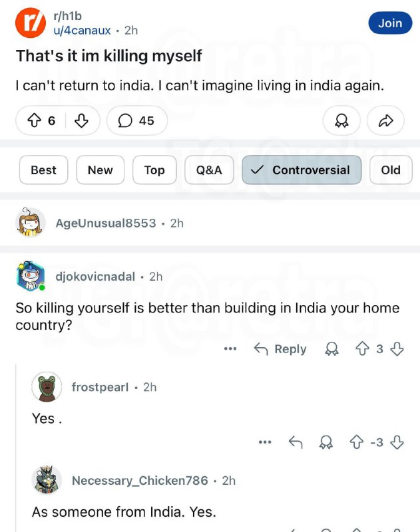420x532 pixels.
Task: Switch comment sorting to Q&A
Action: click(x=209, y=170)
